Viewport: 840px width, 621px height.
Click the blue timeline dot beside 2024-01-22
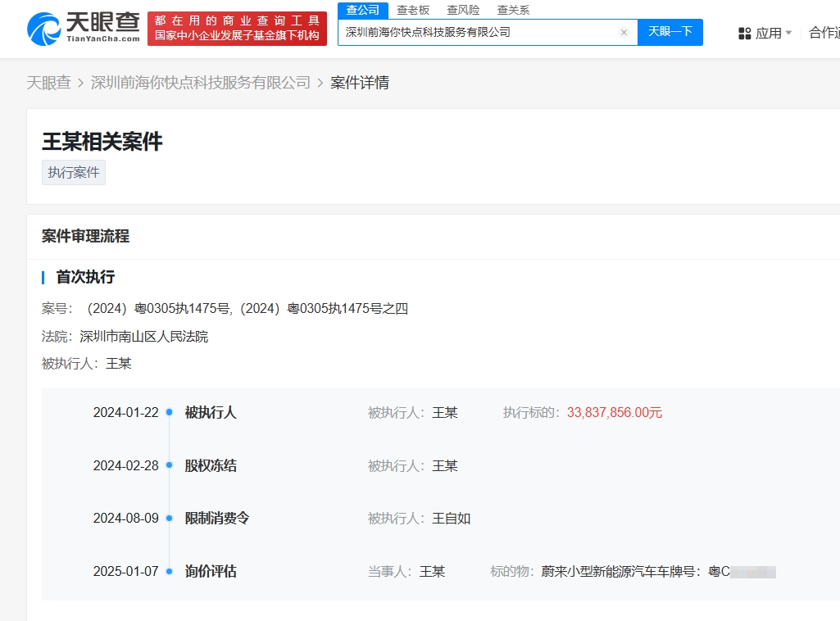pyautogui.click(x=170, y=412)
